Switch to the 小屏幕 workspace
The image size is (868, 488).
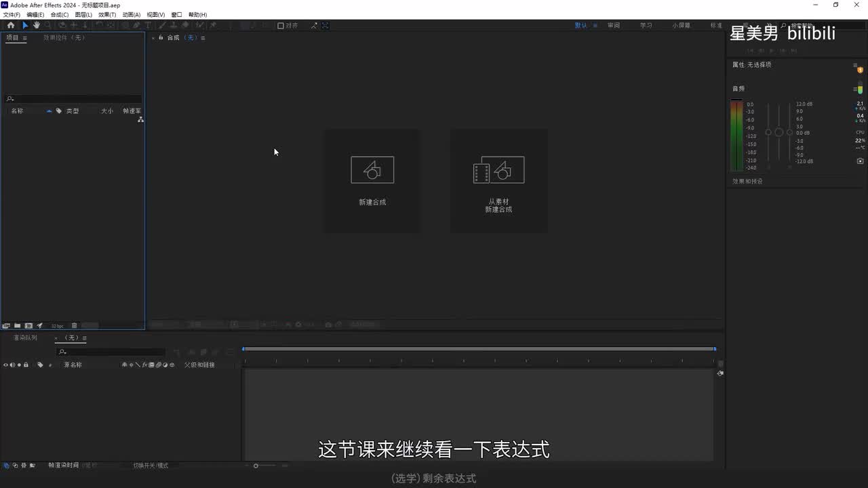tap(682, 25)
